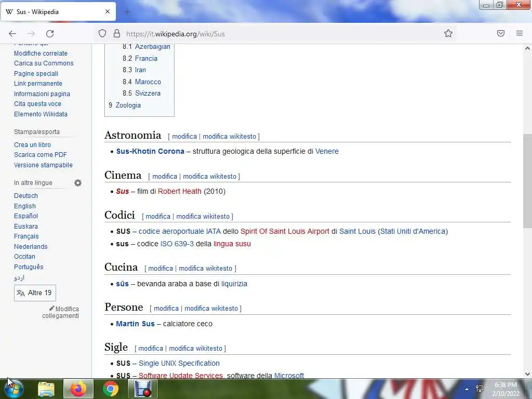Show hidden system tray icons
Screen dimensions: 532x399
[467, 389]
